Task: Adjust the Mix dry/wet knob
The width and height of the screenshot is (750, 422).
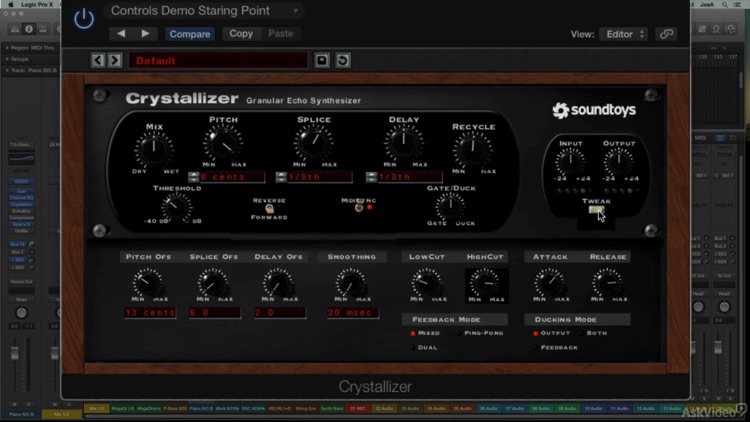Action: click(154, 148)
